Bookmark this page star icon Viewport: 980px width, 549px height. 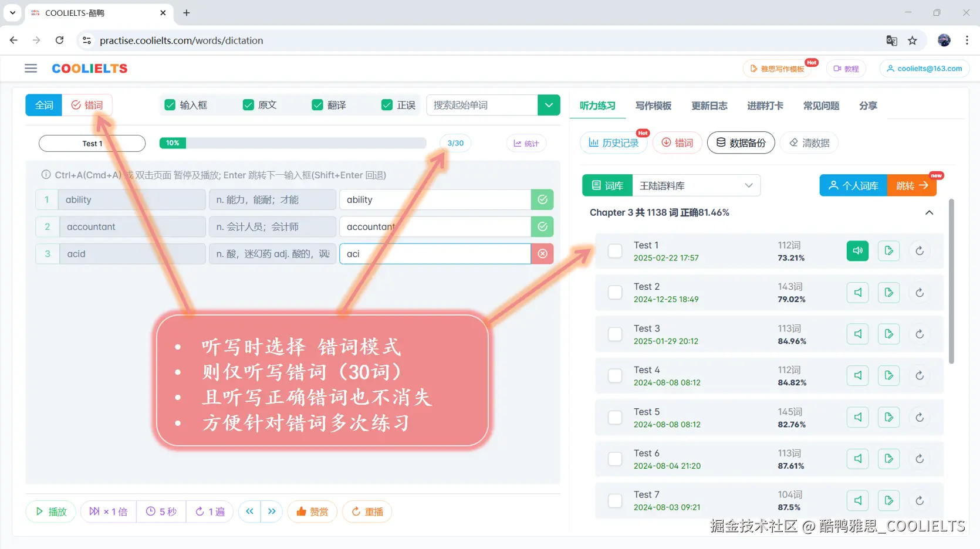click(912, 40)
